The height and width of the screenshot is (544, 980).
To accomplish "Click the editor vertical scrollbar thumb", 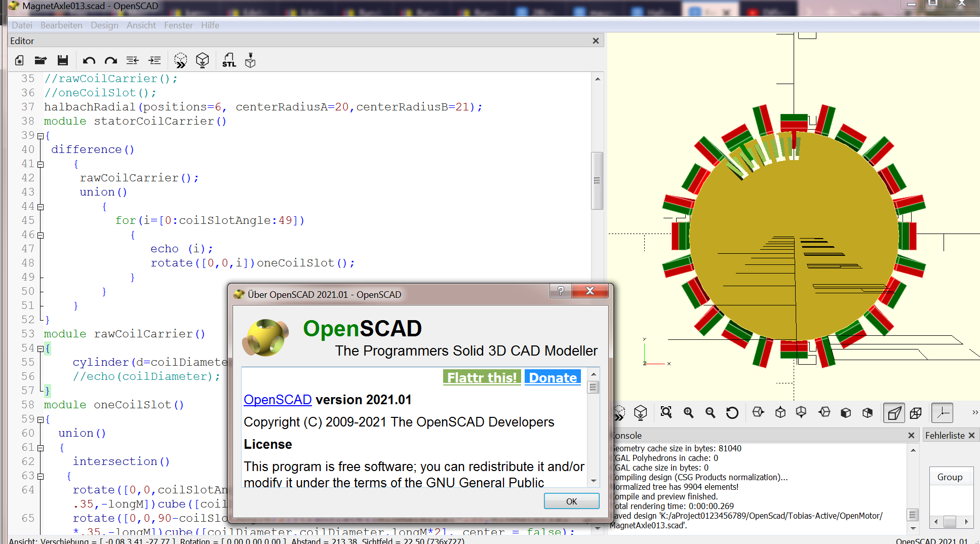I will pos(597,181).
